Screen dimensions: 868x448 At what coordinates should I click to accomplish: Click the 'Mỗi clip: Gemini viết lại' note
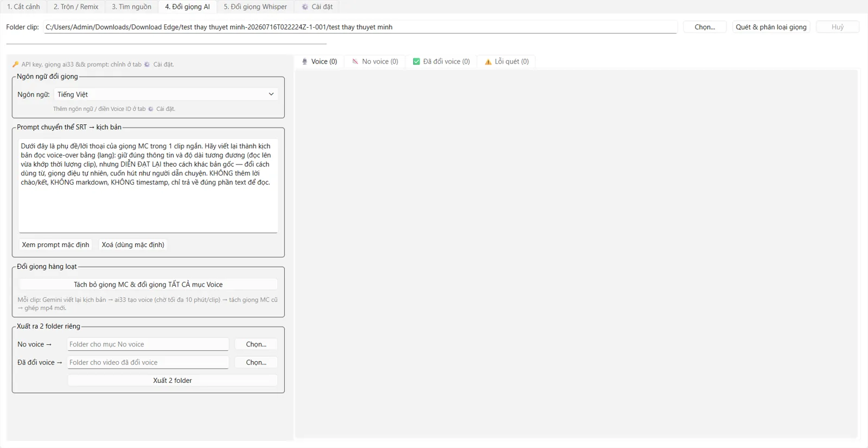(x=148, y=304)
